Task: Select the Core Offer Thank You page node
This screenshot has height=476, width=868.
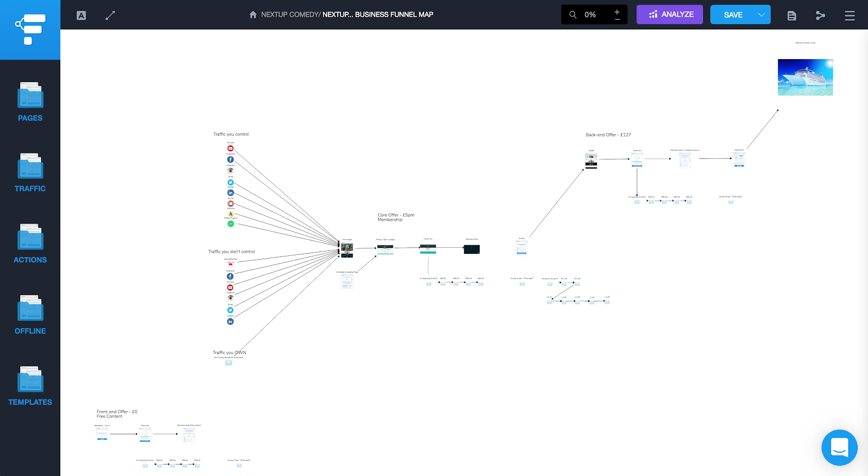Action: click(427, 249)
